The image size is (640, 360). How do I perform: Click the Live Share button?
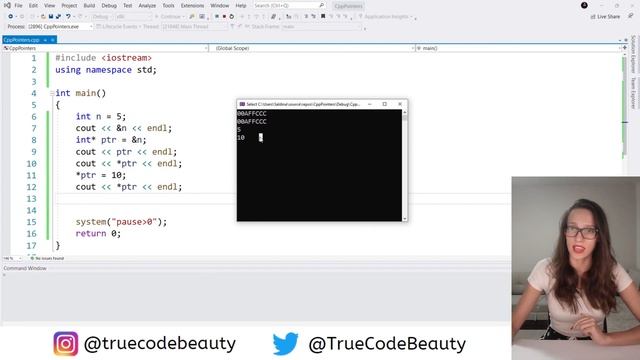(605, 17)
